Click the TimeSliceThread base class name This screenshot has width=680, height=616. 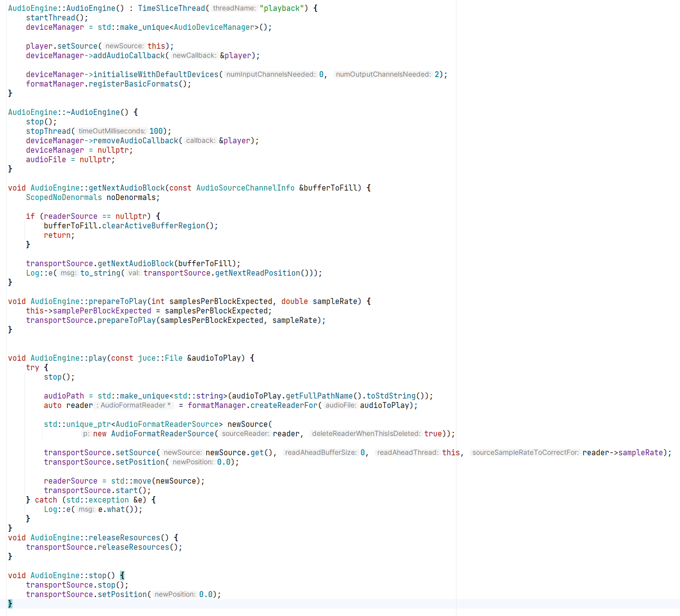(x=172, y=8)
